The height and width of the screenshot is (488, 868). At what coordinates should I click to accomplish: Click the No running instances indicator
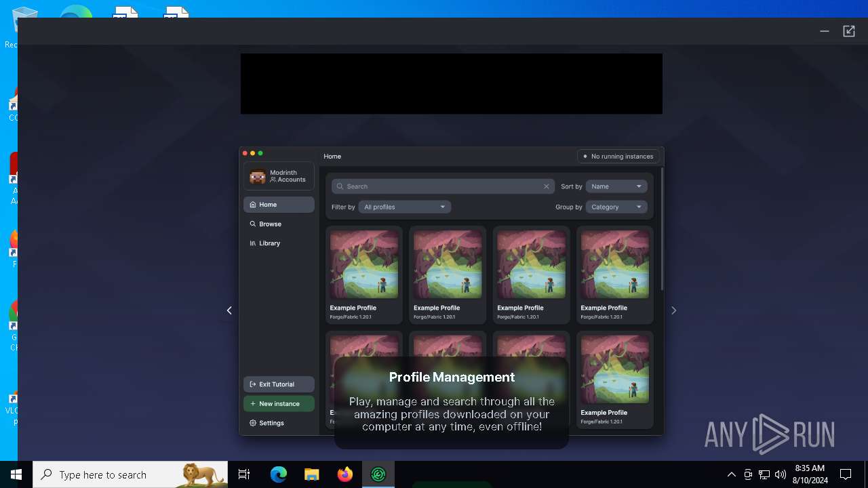[x=618, y=157]
